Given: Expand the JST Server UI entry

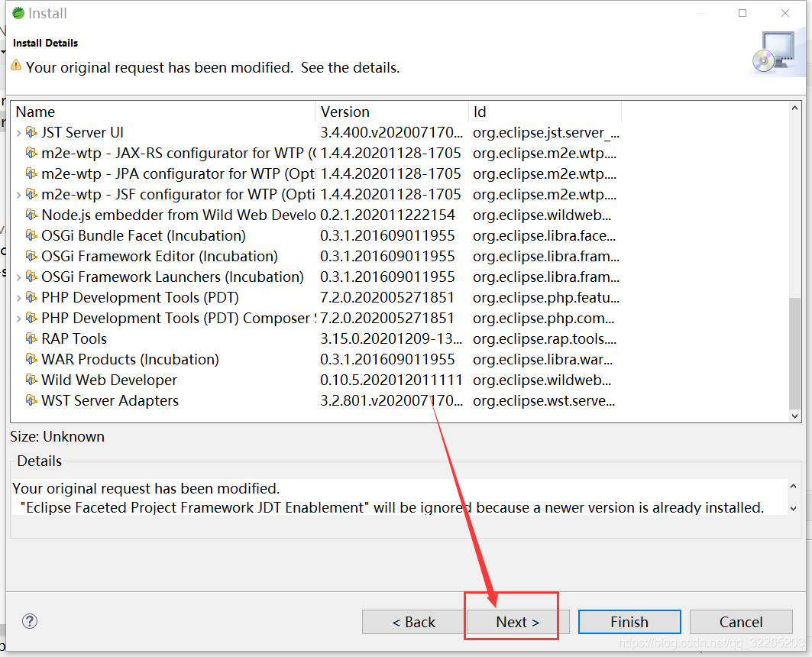Looking at the screenshot, I should 18,133.
